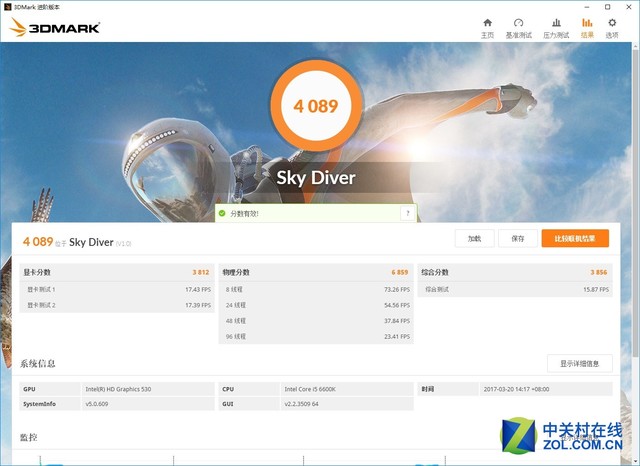The height and width of the screenshot is (466, 640).
Task: Maximize the 3DMark window
Action: [x=607, y=7]
